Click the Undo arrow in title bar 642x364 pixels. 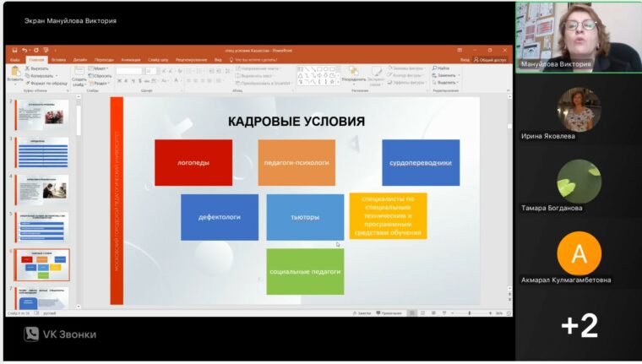[x=24, y=51]
